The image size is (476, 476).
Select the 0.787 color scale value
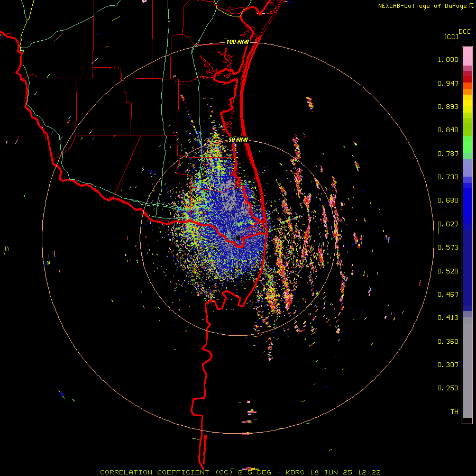click(x=448, y=153)
